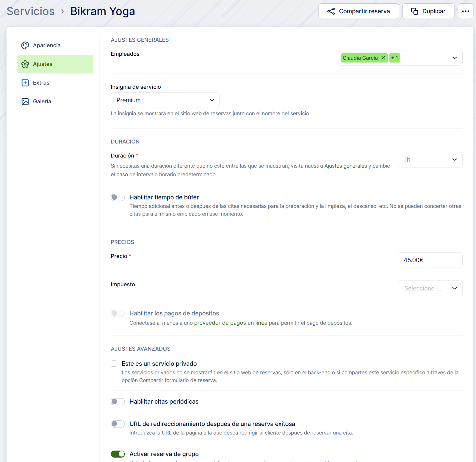Enable the buffer time toggle
476x462 pixels.
(x=118, y=197)
